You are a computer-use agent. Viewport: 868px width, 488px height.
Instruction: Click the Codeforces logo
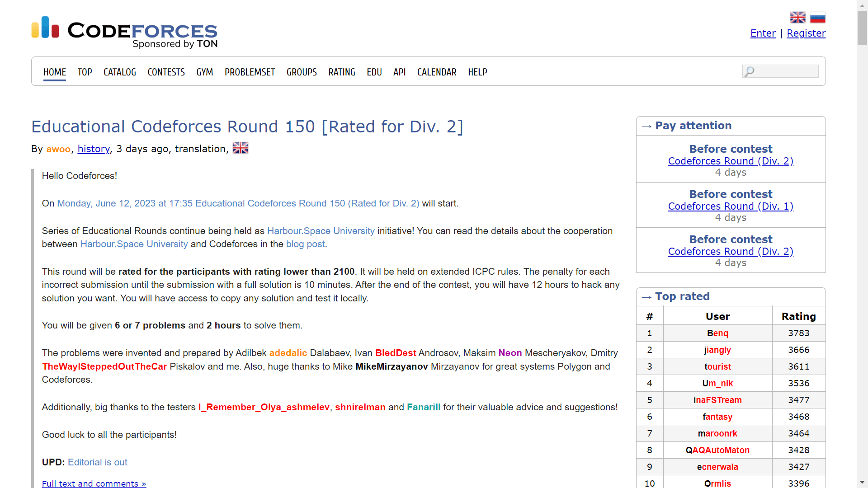click(x=123, y=30)
